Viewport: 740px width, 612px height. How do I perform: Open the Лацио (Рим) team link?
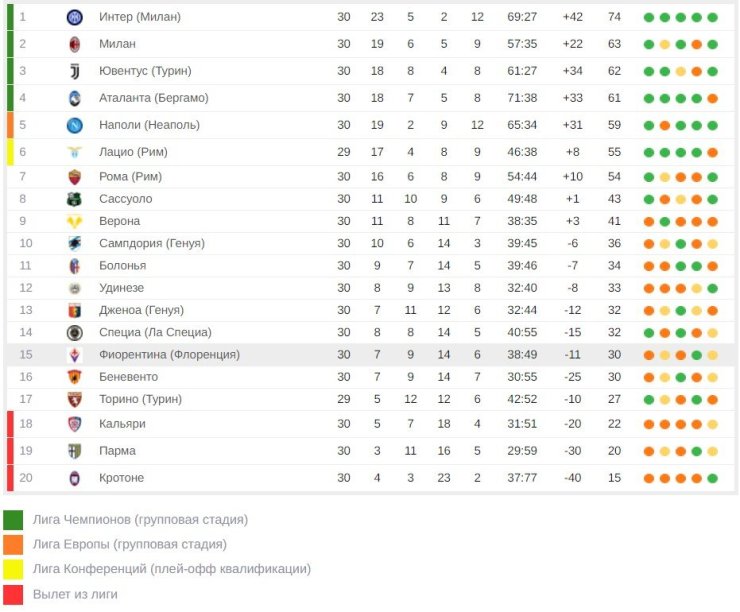click(133, 152)
